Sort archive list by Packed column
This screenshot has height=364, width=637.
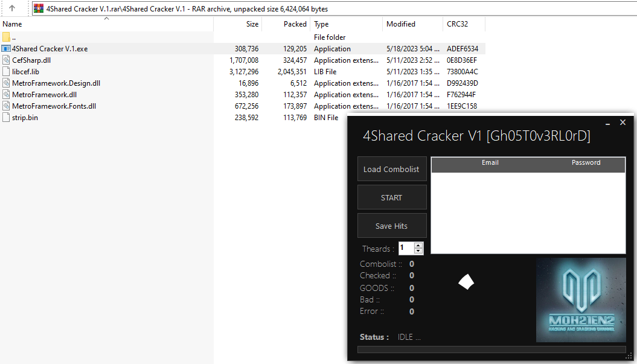point(286,24)
